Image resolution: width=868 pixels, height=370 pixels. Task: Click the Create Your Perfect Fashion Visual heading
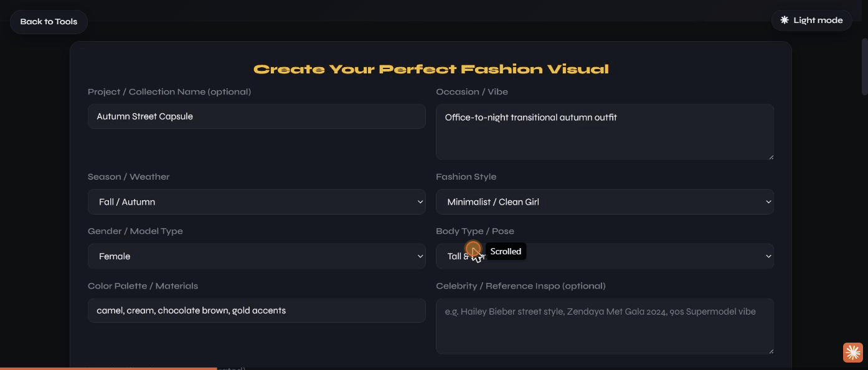(x=431, y=69)
